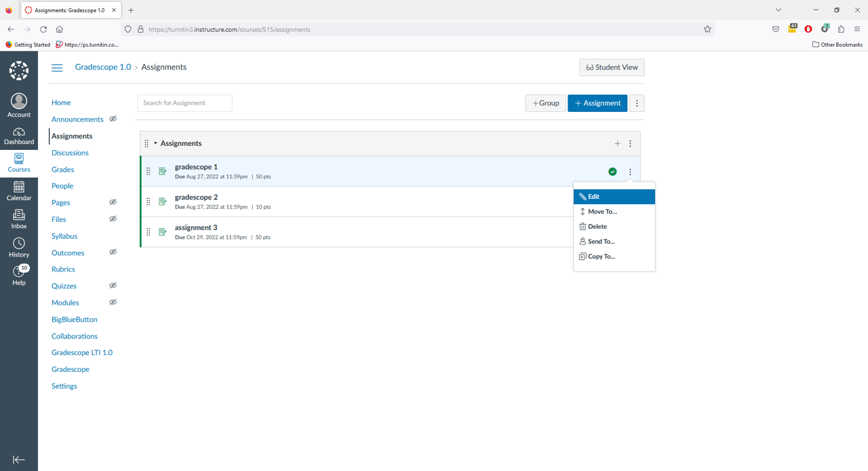Screen dimensions: 868x471
Task: Choose Send To... in the menu
Action: [x=614, y=242]
